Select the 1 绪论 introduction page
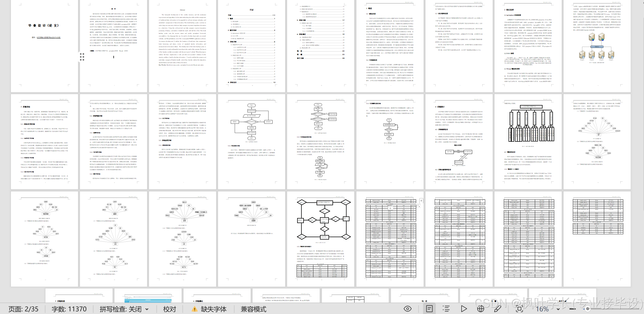 click(x=390, y=46)
